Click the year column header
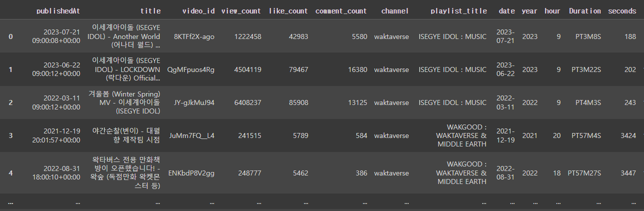The height and width of the screenshot is (211, 644). (530, 11)
